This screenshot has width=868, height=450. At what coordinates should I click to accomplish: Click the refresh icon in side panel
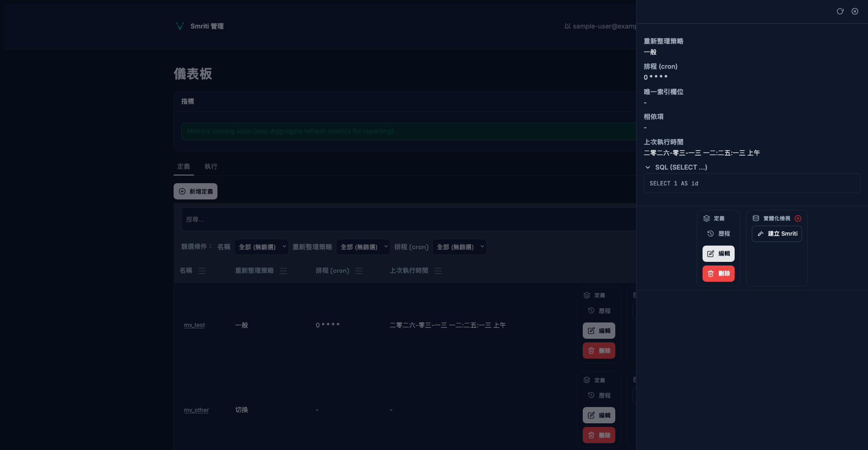[x=840, y=11]
